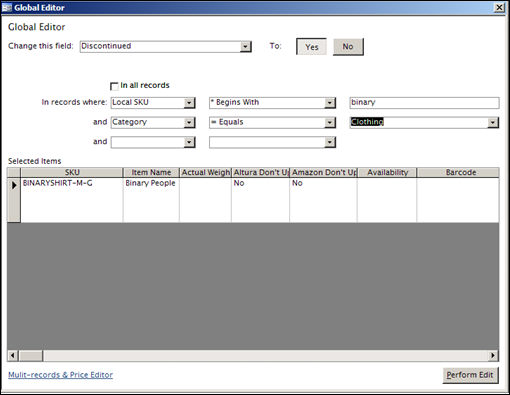The image size is (510, 395).
Task: Click the left arrow of horizontal scrollbar
Action: point(13,356)
